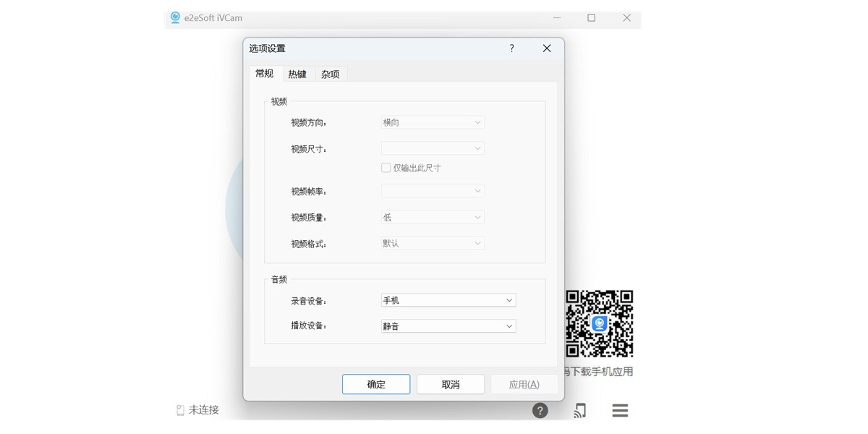Viewport: 868px width, 434px height.
Task: Enable the 仅输出此尺寸 checkbox
Action: click(386, 168)
